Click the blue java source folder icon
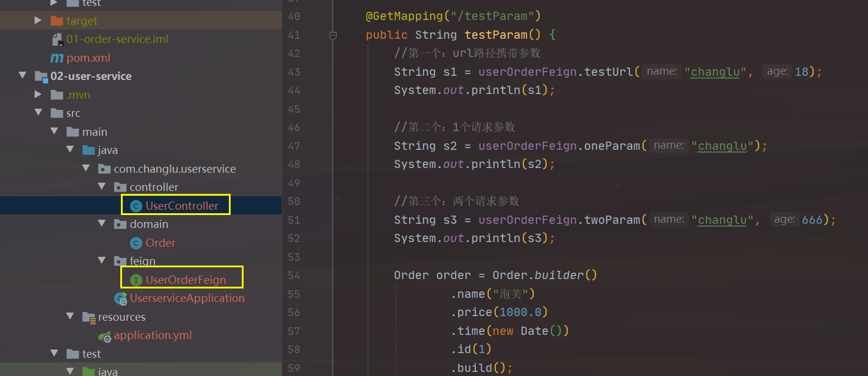Viewport: 868px width, 376px height. (x=88, y=150)
